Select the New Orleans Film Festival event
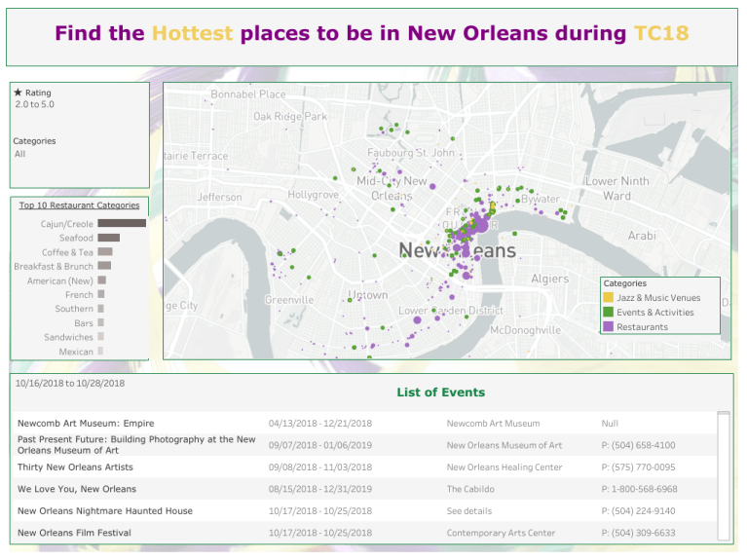 coord(74,533)
